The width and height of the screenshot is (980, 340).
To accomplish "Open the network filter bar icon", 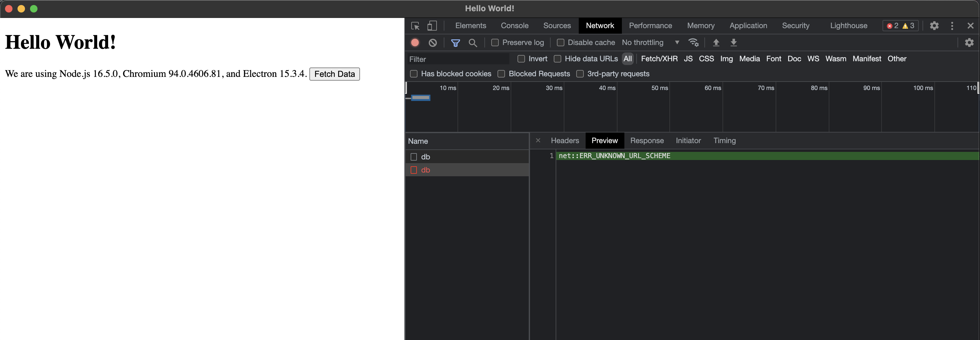I will [455, 42].
